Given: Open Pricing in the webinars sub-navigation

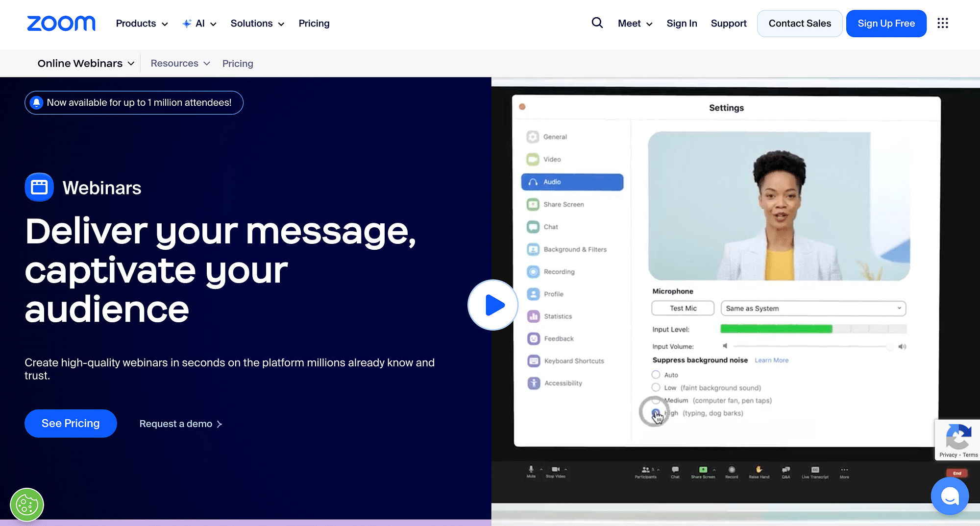Looking at the screenshot, I should point(238,64).
